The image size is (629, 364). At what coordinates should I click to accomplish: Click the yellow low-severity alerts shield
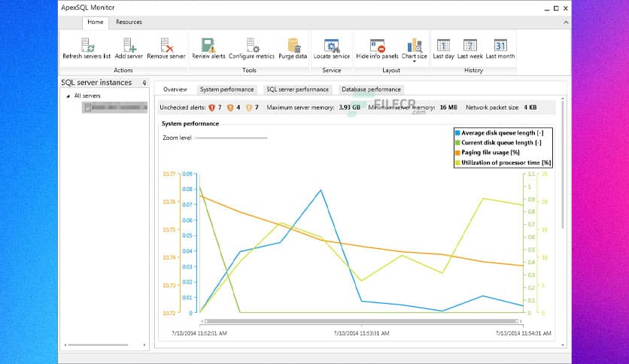(x=249, y=108)
